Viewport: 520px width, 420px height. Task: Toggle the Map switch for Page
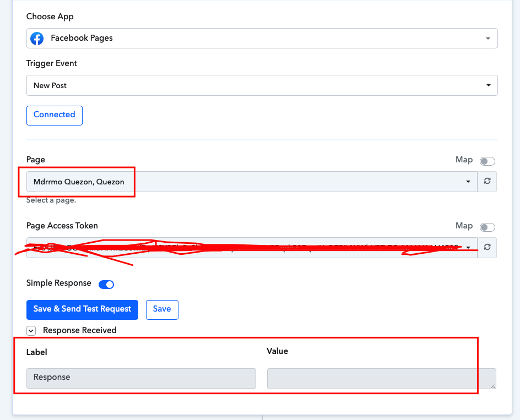point(487,161)
